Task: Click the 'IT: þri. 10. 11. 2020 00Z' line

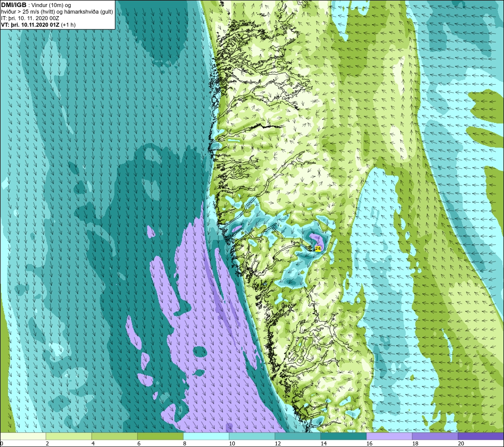Action: (x=30, y=18)
